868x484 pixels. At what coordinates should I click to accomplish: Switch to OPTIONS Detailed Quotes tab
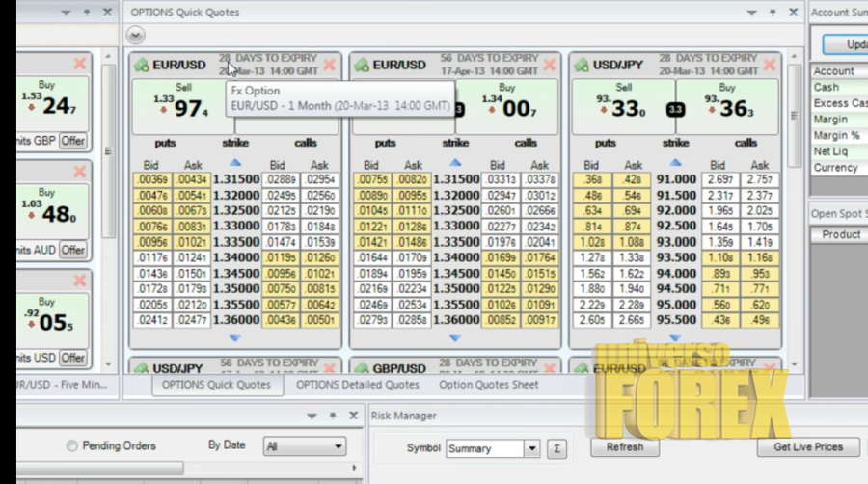[357, 384]
